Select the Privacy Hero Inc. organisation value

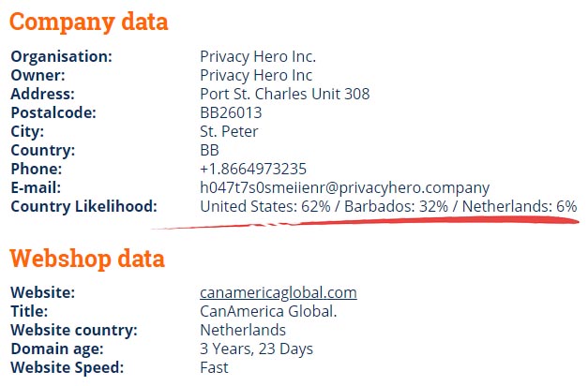tap(258, 56)
